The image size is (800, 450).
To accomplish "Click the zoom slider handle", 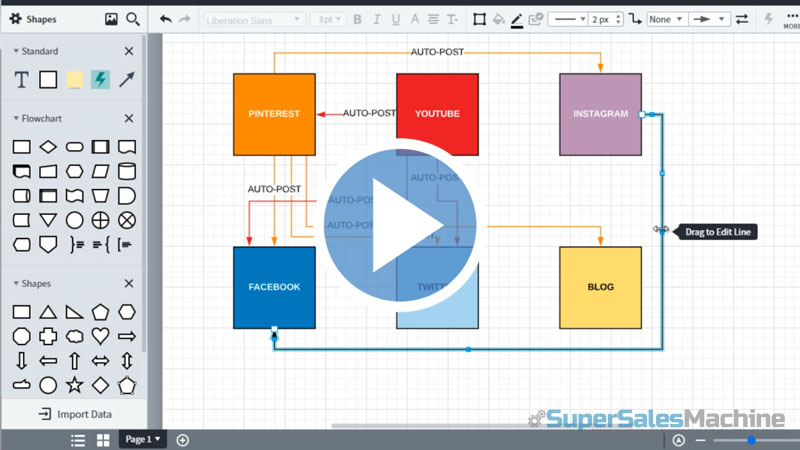I will pos(750,440).
